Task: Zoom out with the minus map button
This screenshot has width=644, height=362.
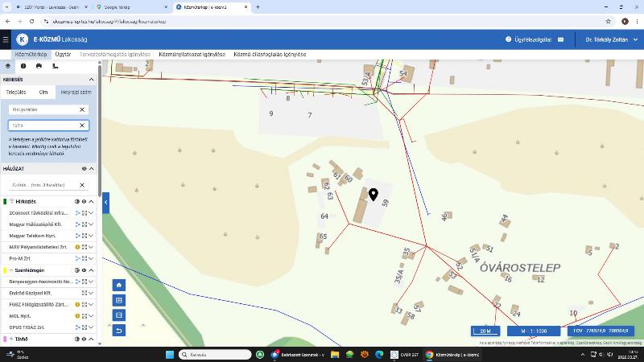Action: click(119, 315)
